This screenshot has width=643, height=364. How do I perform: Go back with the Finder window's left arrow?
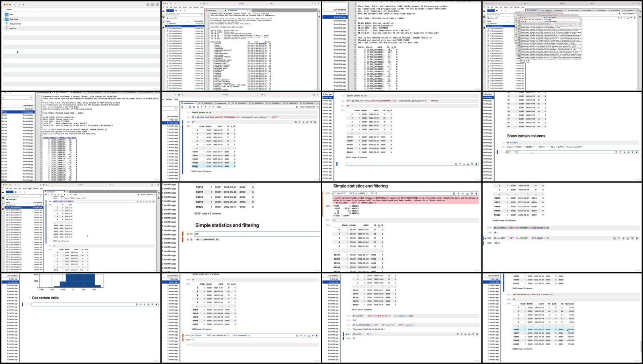coord(15,4)
